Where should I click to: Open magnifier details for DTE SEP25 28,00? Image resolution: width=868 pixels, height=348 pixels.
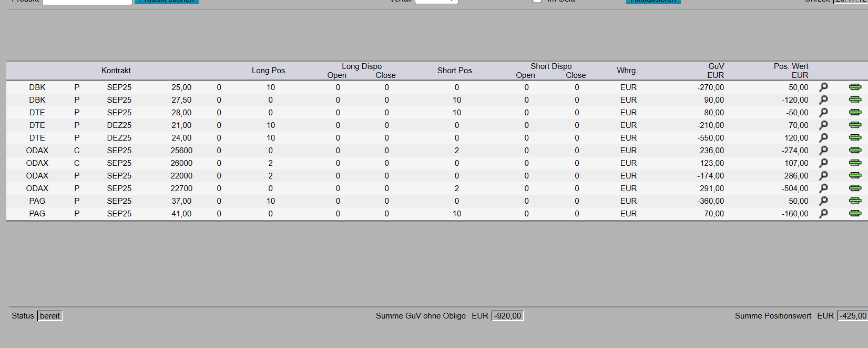tap(823, 112)
